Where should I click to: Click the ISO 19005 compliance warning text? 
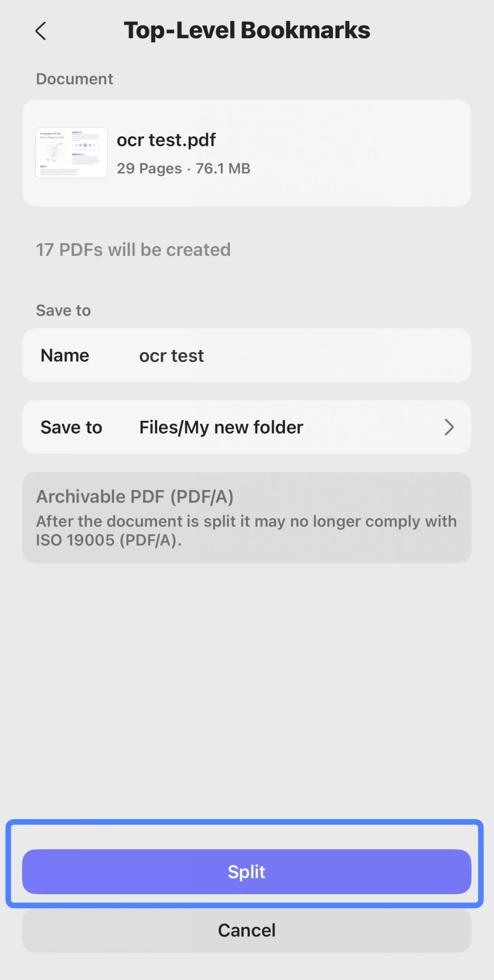tap(246, 531)
